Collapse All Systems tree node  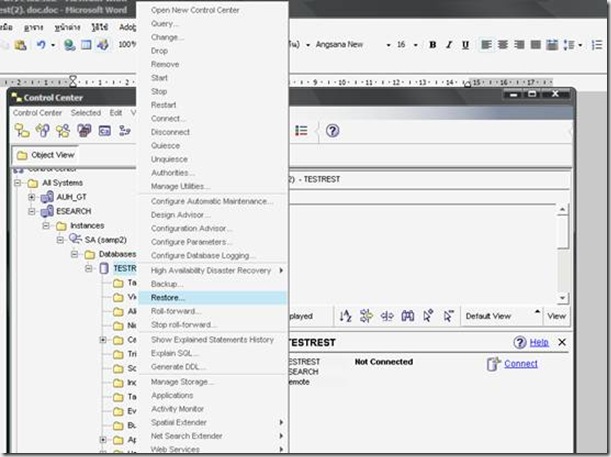(18, 183)
